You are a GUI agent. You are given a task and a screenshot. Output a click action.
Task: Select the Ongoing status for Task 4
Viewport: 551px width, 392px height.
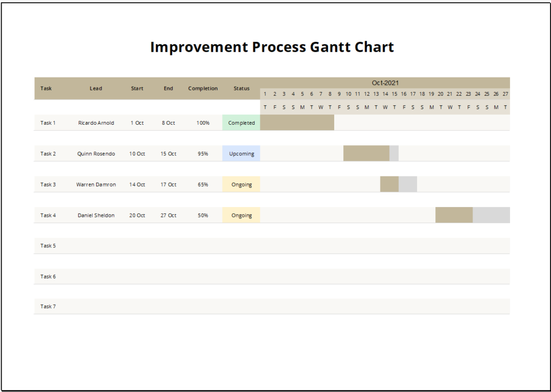[241, 215]
